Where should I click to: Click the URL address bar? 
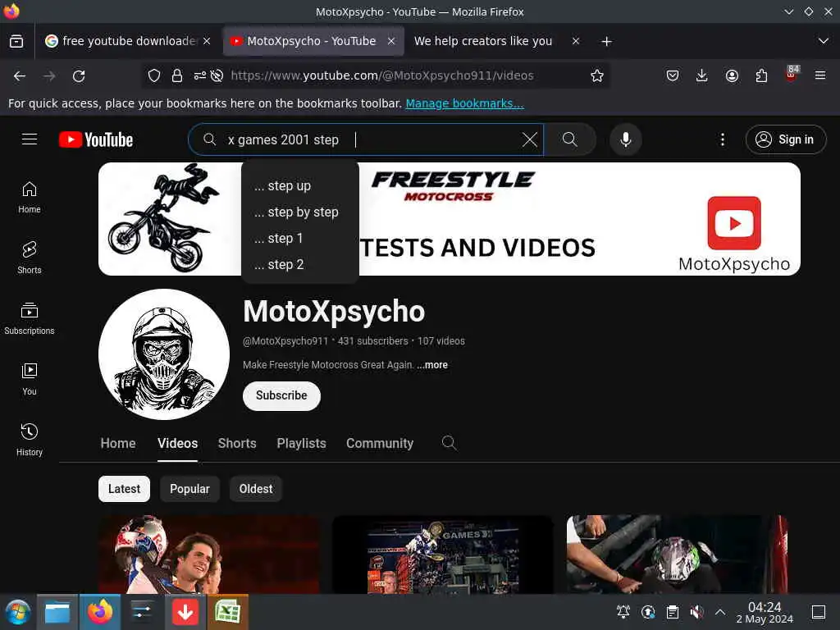(381, 75)
